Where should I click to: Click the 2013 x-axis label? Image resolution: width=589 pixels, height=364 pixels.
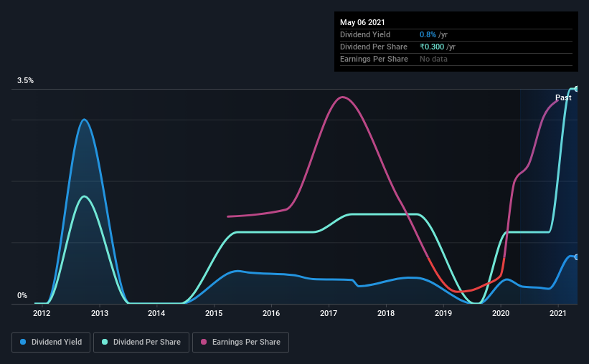pos(100,313)
